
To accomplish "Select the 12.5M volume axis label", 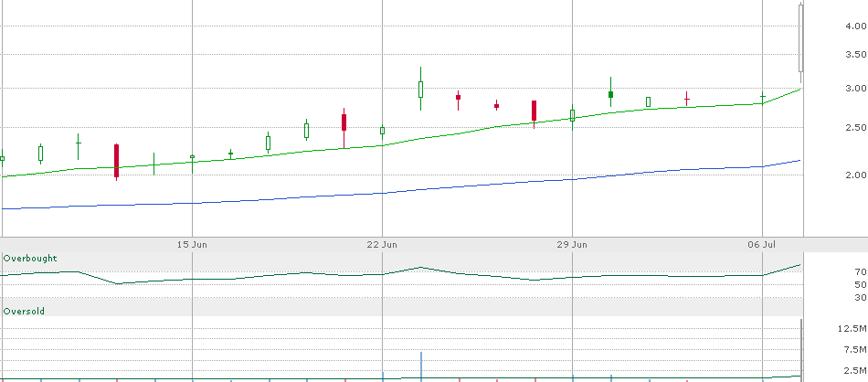I will [x=852, y=329].
